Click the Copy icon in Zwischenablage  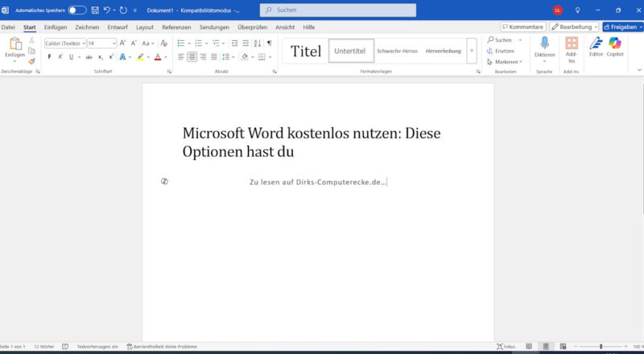[31, 51]
